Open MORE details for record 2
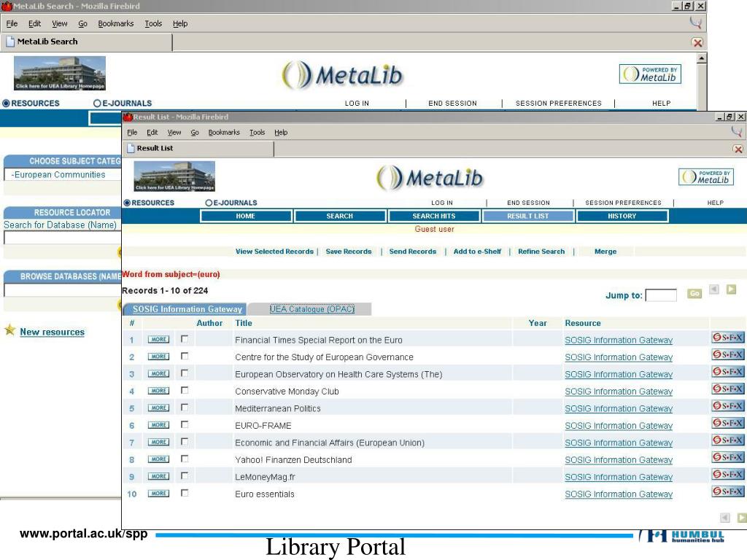The width and height of the screenshot is (747, 560). tap(158, 357)
